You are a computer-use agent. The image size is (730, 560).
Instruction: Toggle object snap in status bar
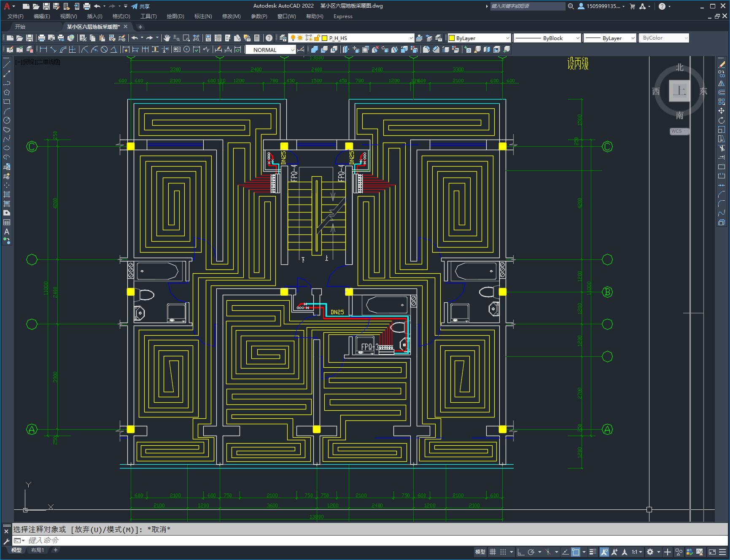(576, 552)
